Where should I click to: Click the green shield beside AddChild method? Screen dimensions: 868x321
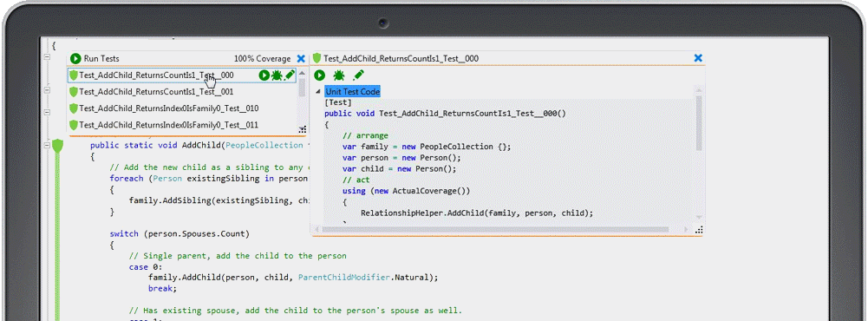pos(57,146)
